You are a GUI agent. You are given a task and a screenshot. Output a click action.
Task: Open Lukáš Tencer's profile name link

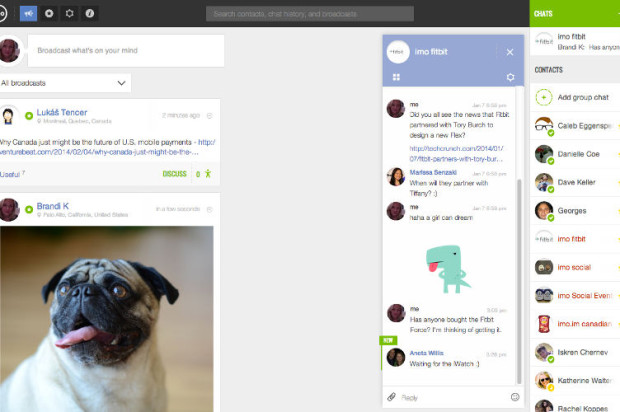tap(62, 112)
